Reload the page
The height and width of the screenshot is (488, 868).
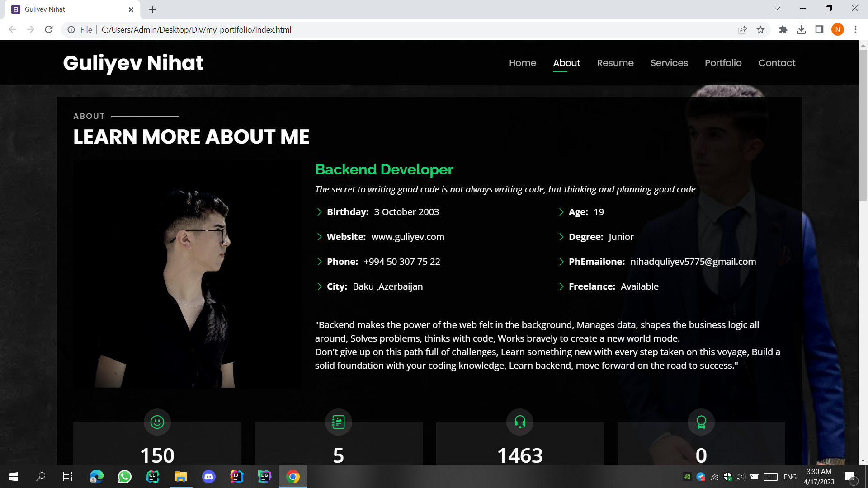[49, 30]
